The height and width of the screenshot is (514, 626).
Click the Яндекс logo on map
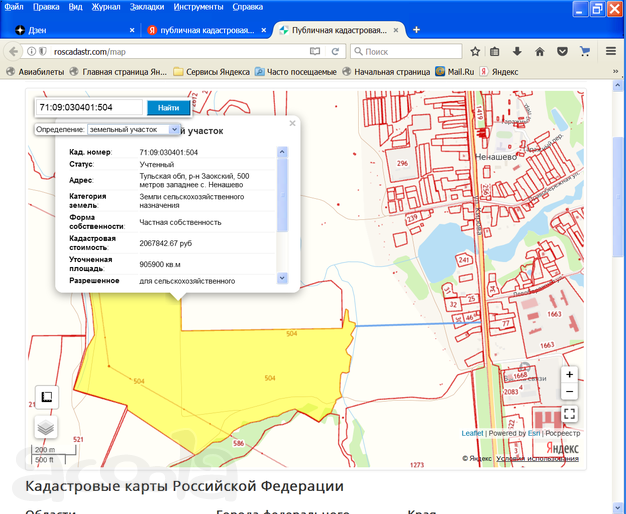click(562, 448)
